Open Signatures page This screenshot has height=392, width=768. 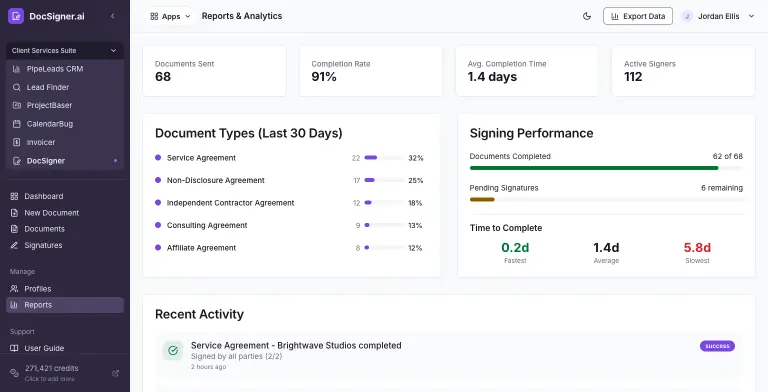coord(65,245)
